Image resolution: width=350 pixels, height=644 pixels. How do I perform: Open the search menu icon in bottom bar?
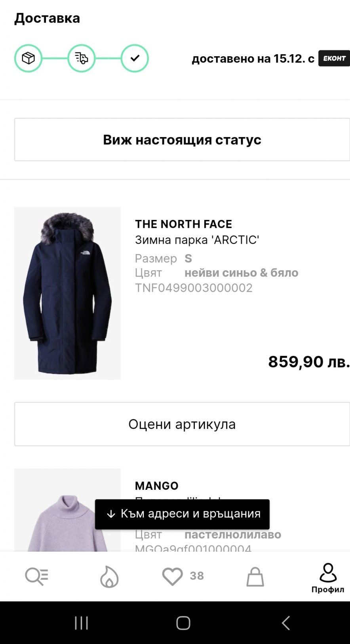click(36, 576)
